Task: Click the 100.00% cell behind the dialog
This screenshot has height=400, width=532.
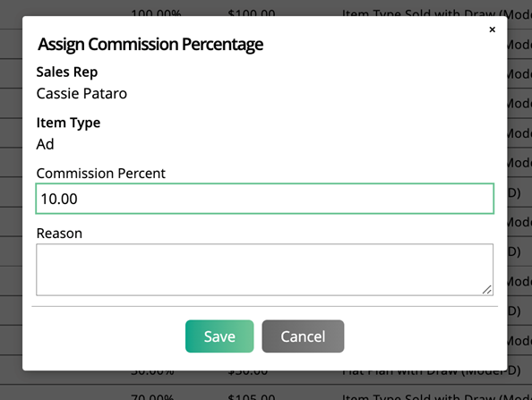Action: click(156, 13)
